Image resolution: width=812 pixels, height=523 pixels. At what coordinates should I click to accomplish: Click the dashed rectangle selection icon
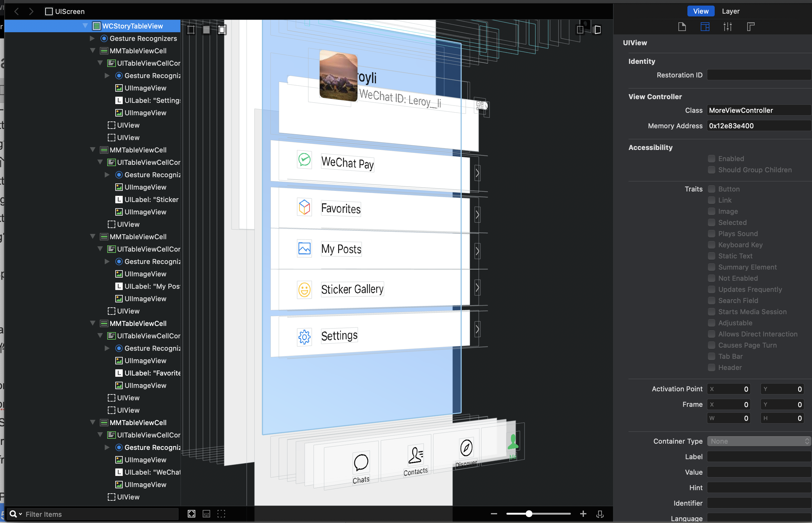[x=221, y=513]
